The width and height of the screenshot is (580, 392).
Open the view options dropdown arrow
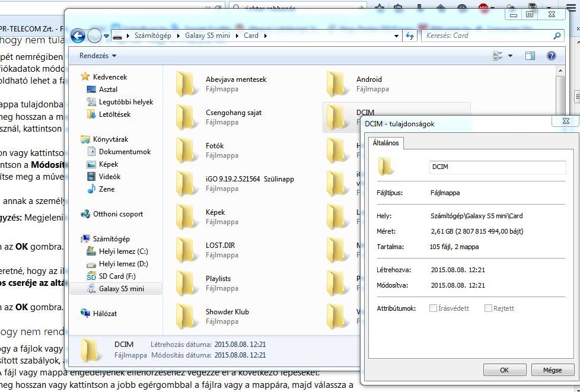[510, 56]
